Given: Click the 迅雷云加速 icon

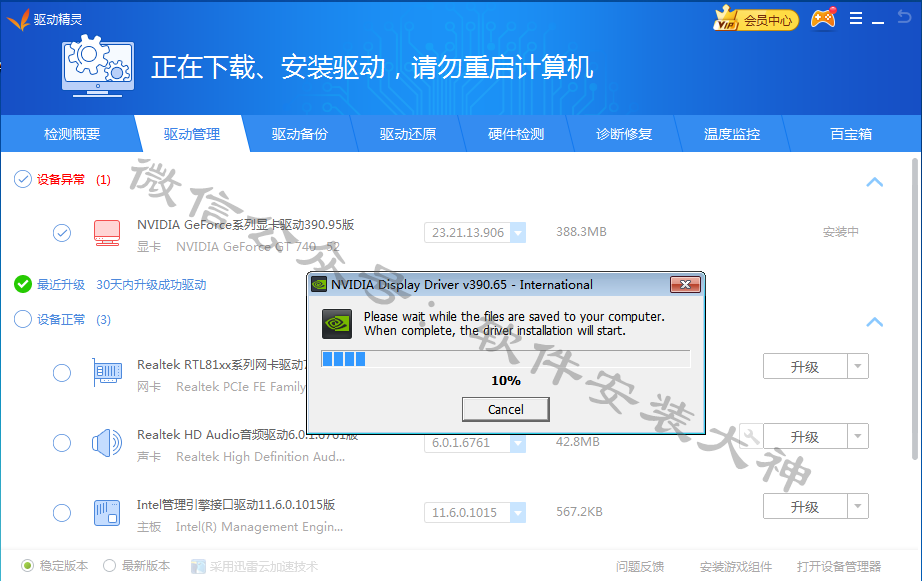Looking at the screenshot, I should click(x=198, y=566).
